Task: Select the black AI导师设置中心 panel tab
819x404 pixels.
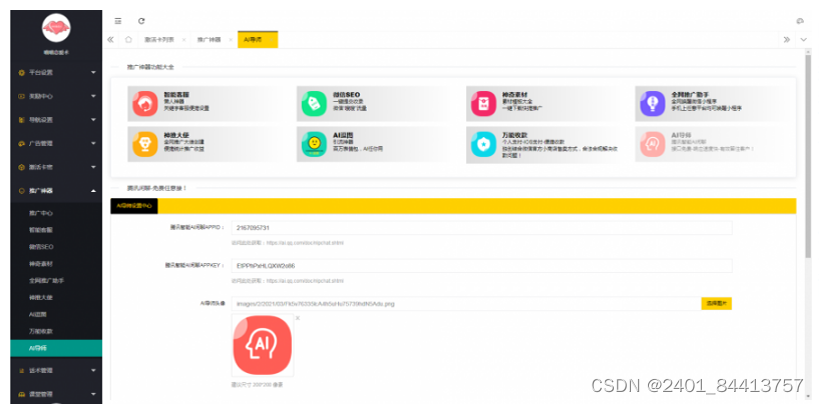Action: pyautogui.click(x=134, y=206)
